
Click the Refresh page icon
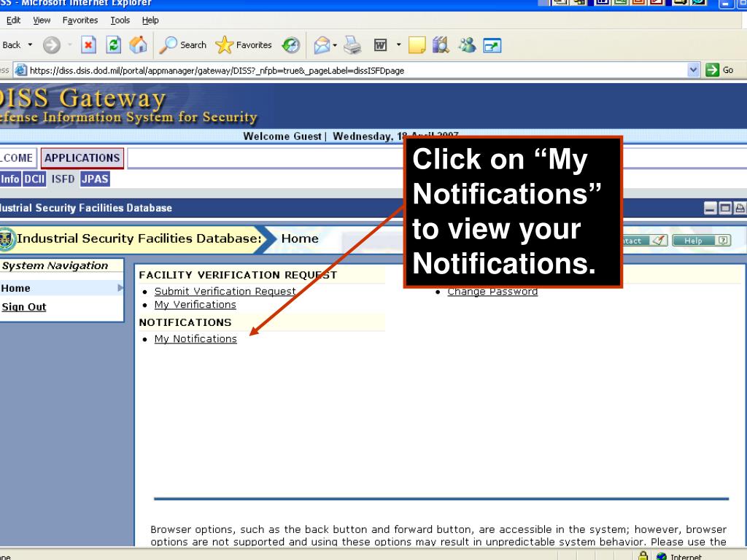(113, 45)
